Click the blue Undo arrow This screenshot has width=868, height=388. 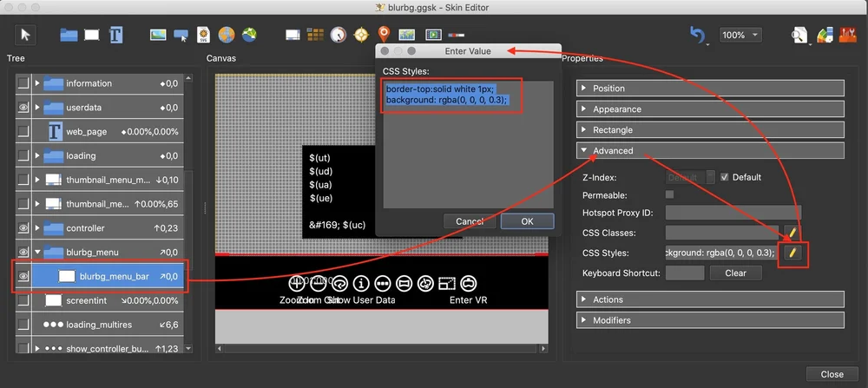[698, 35]
